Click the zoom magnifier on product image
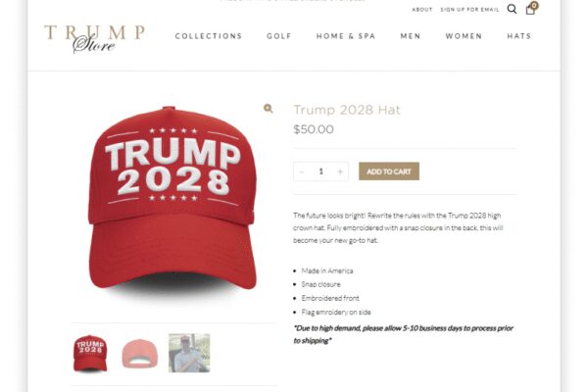The height and width of the screenshot is (392, 588). tap(269, 109)
